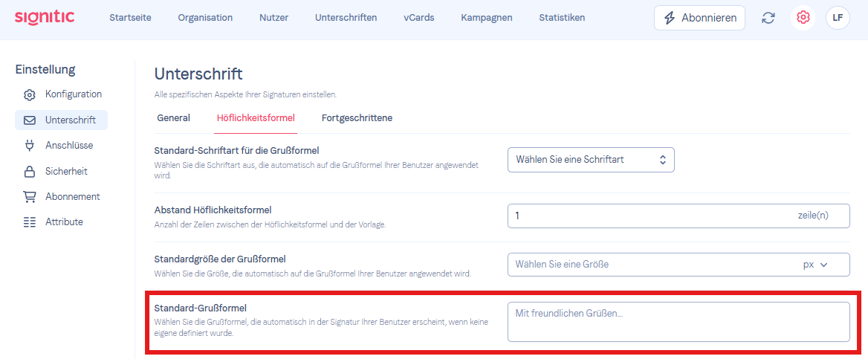Switch to the Fortgeschrittene tab
Viewport: 868px width, 359px height.
click(357, 118)
